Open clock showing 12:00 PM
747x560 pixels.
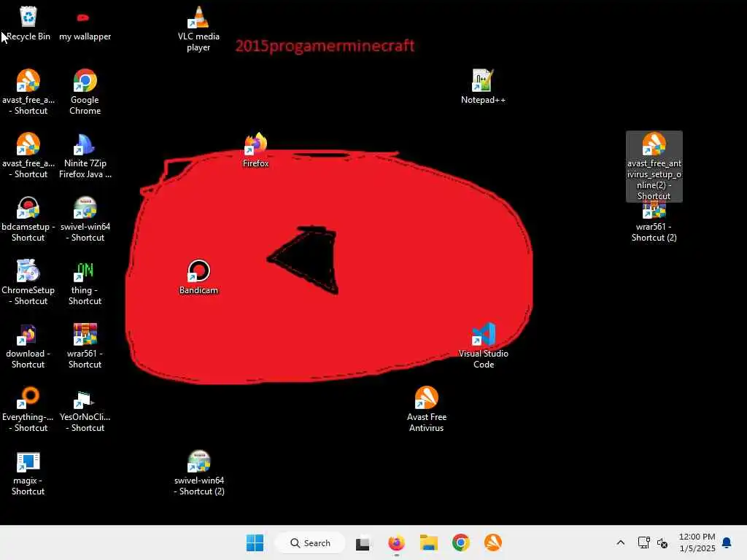(697, 542)
